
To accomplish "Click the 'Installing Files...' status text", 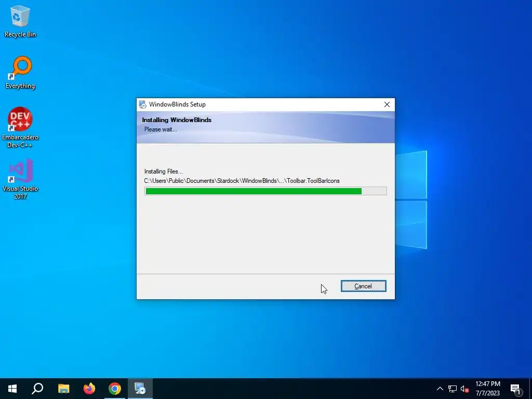I will pos(164,171).
